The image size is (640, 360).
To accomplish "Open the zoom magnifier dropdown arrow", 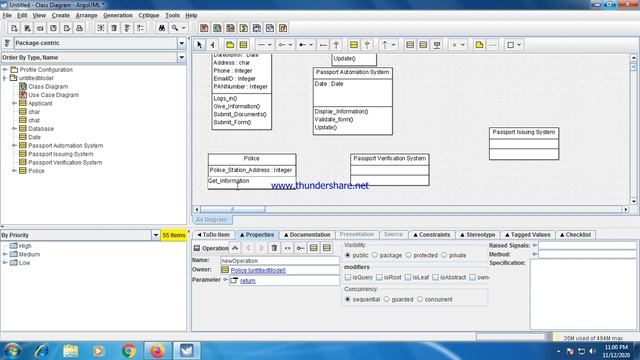I will tap(184, 28).
